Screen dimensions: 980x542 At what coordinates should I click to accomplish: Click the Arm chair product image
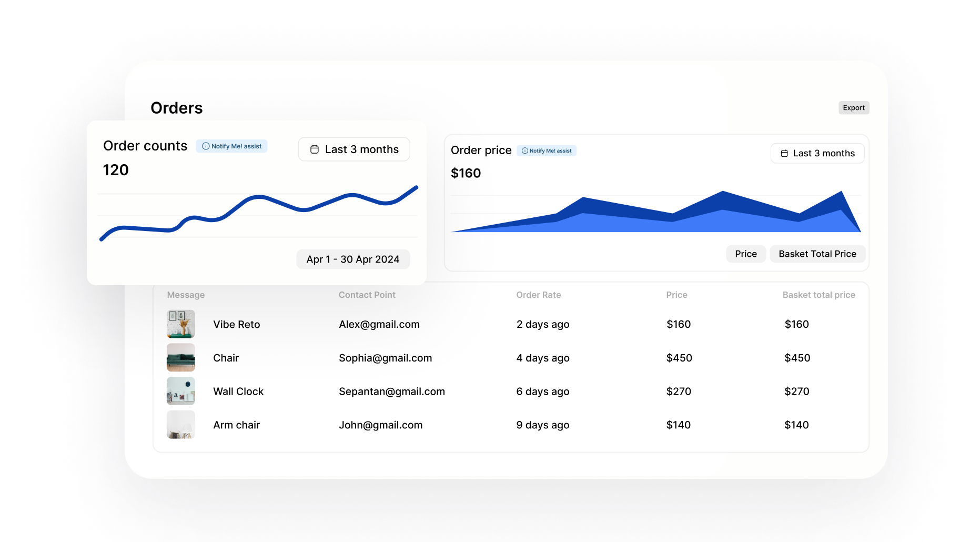pyautogui.click(x=180, y=425)
